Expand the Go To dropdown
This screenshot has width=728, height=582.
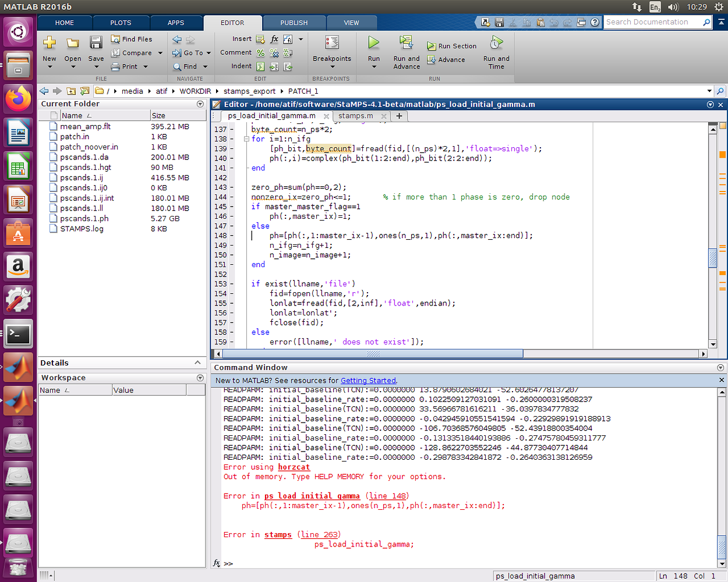[x=208, y=53]
